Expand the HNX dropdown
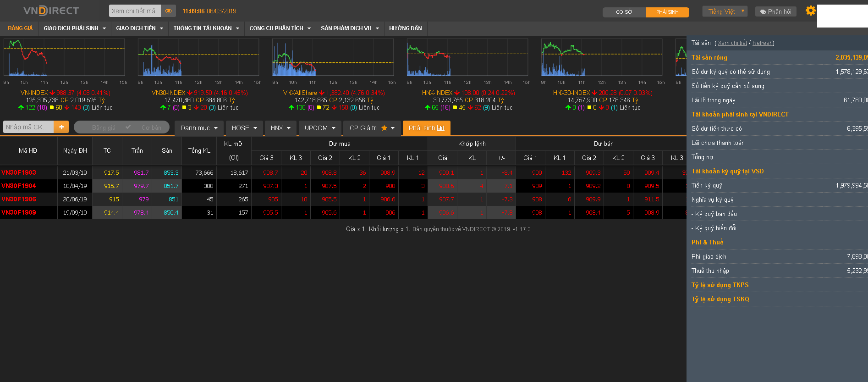 [280, 128]
